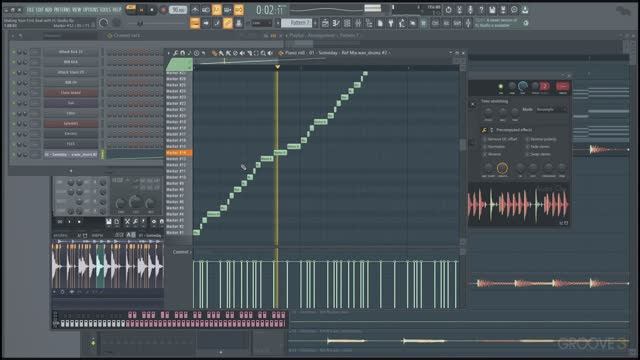Click the save icon in the slicer toolbar

point(109,222)
